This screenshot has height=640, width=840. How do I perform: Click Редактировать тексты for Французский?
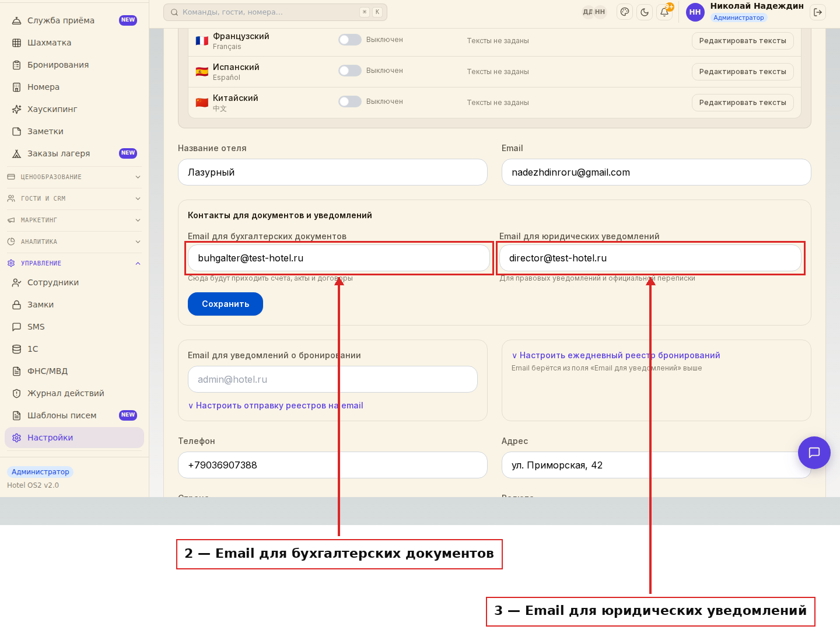pyautogui.click(x=743, y=41)
